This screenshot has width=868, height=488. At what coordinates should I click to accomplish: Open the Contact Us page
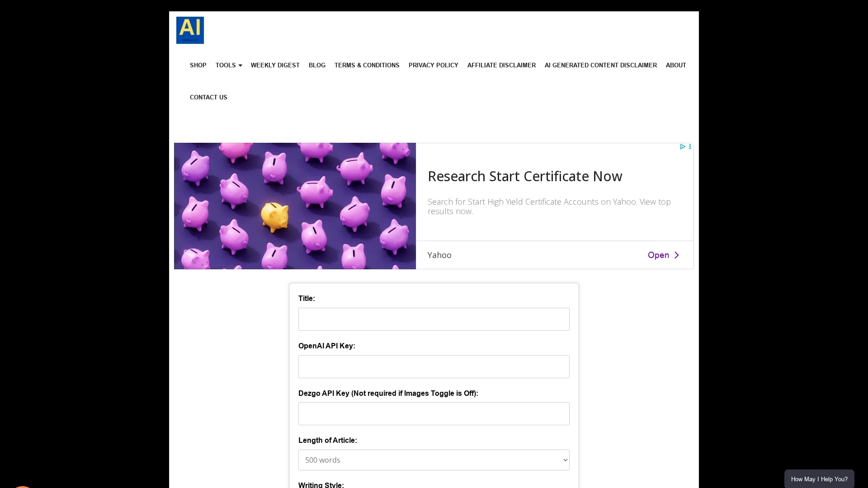point(208,97)
